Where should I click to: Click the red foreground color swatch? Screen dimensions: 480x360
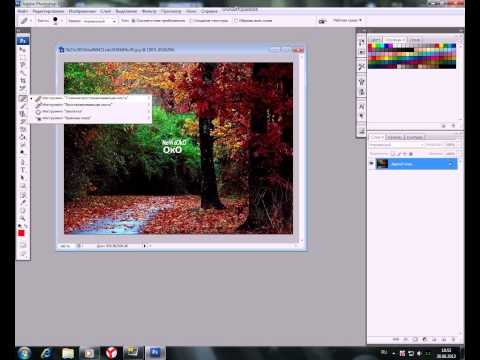(21, 233)
